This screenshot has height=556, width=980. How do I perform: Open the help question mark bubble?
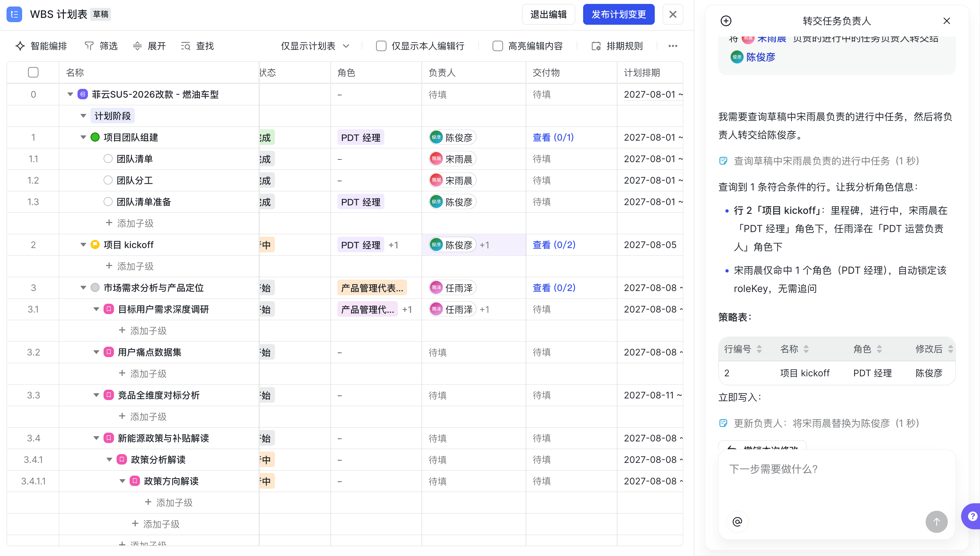[973, 516]
